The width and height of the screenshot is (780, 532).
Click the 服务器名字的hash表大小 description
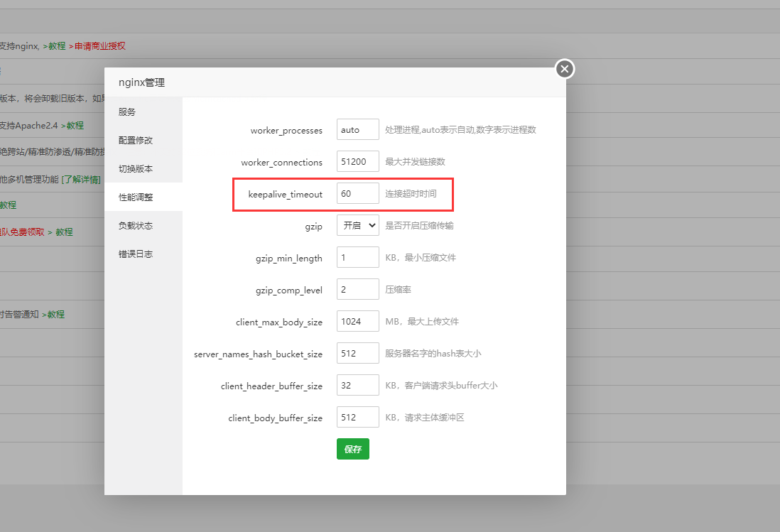[433, 354]
